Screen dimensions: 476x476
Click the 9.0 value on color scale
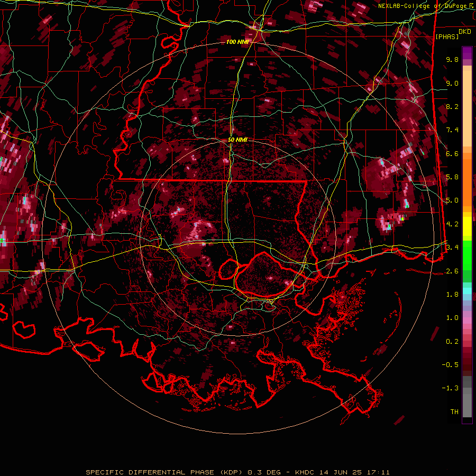click(x=452, y=83)
